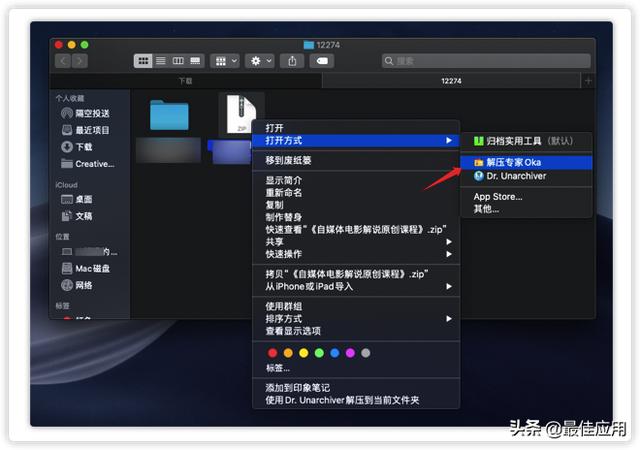
Task: Open the gear action menu
Action: [260, 61]
